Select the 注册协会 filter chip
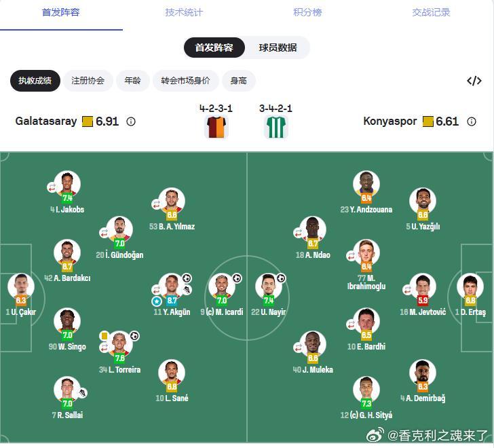494x448 pixels. tap(88, 81)
